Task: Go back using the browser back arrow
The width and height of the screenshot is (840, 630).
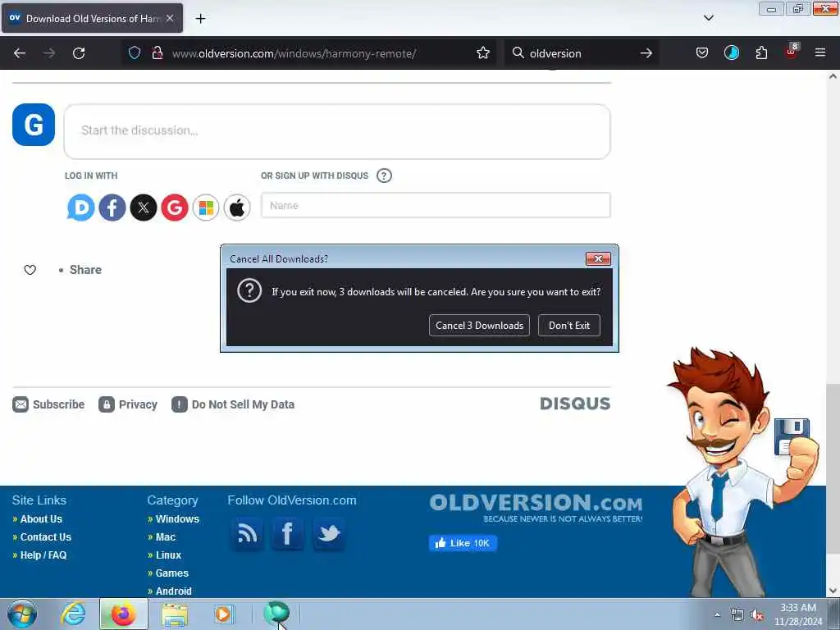Action: coord(20,53)
